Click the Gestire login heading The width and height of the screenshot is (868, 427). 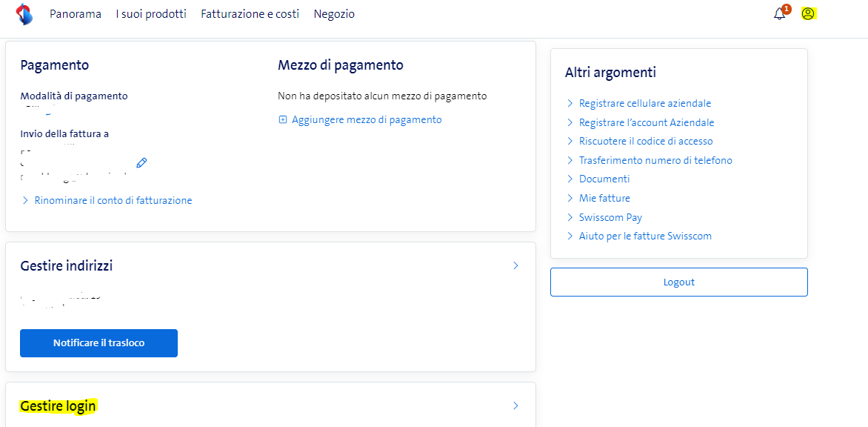pos(58,406)
